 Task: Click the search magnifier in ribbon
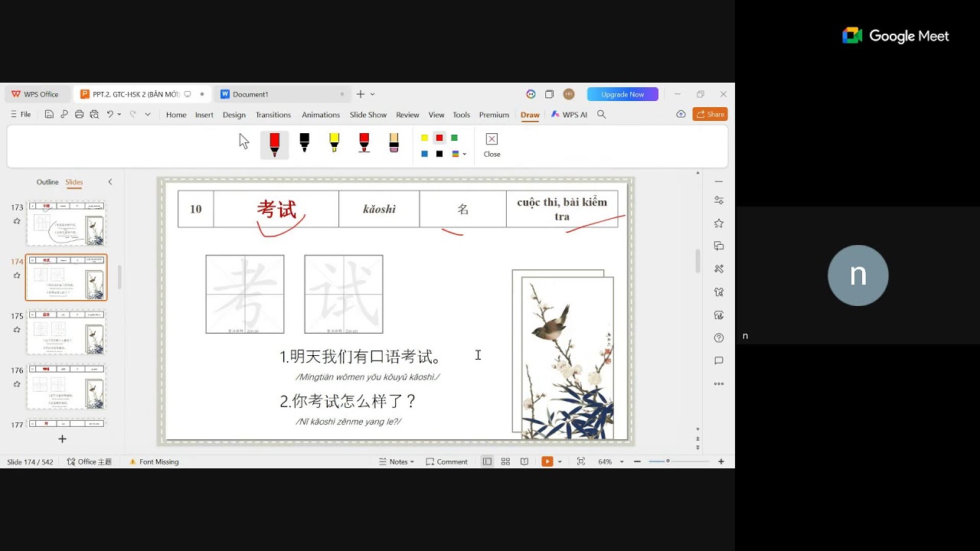point(602,115)
